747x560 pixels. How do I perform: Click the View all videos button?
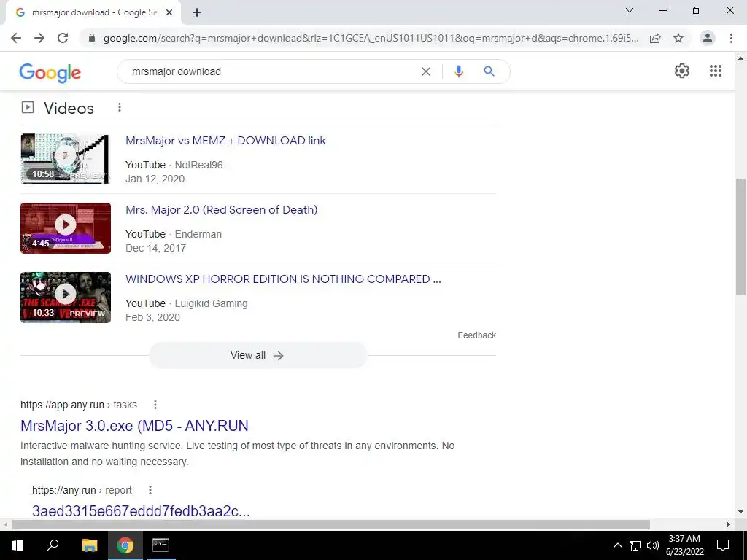(x=258, y=355)
